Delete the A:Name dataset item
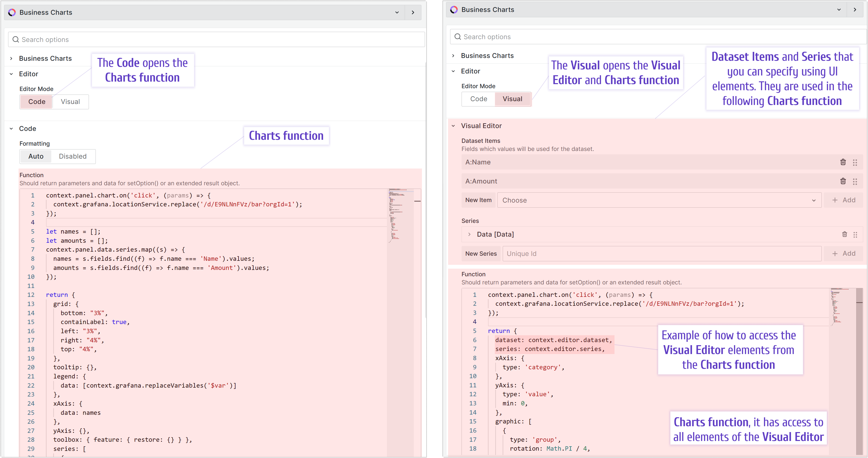 tap(843, 162)
